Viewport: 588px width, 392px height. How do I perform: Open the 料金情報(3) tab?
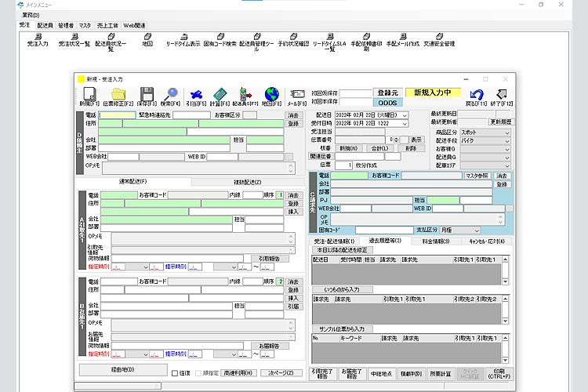pos(435,241)
